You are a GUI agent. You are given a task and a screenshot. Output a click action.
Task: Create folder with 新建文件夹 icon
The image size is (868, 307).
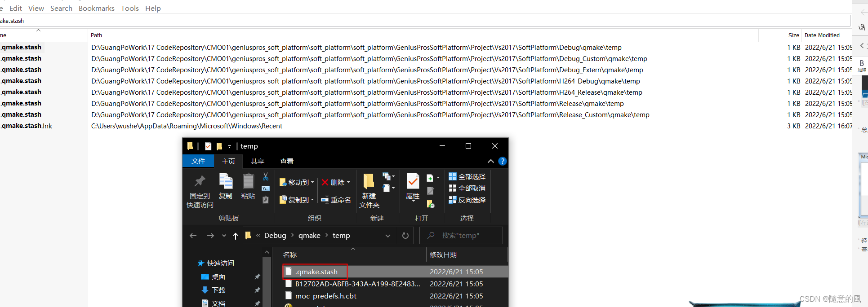click(369, 181)
